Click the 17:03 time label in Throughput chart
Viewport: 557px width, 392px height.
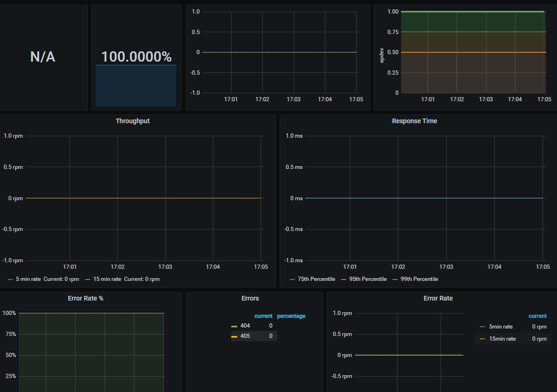click(x=165, y=266)
